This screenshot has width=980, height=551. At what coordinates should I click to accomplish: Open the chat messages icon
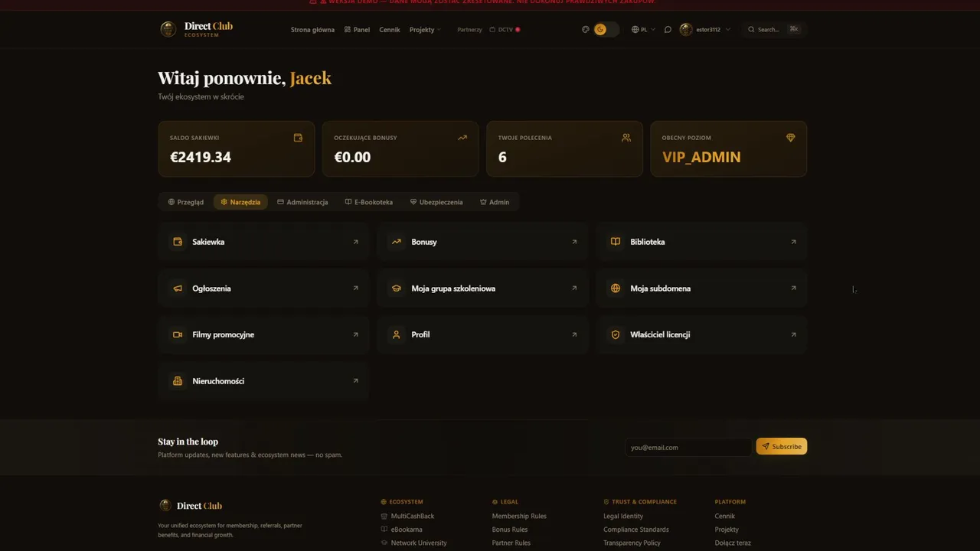tap(668, 29)
